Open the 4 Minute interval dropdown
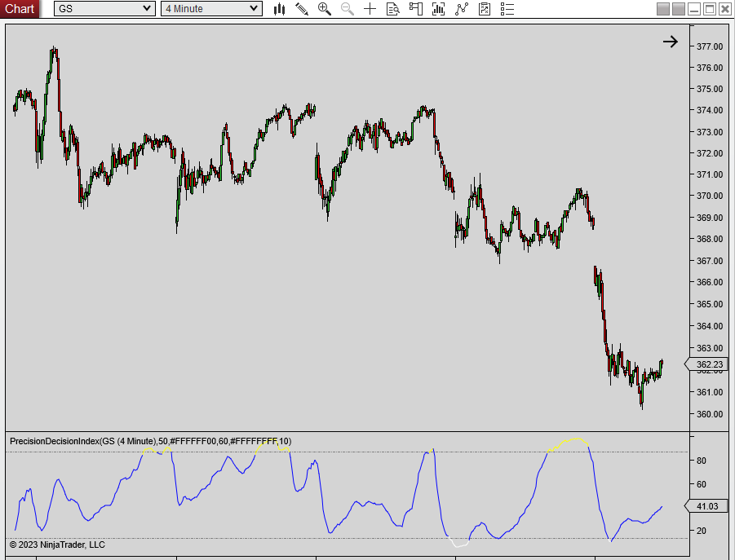735x560 pixels. 210,8
